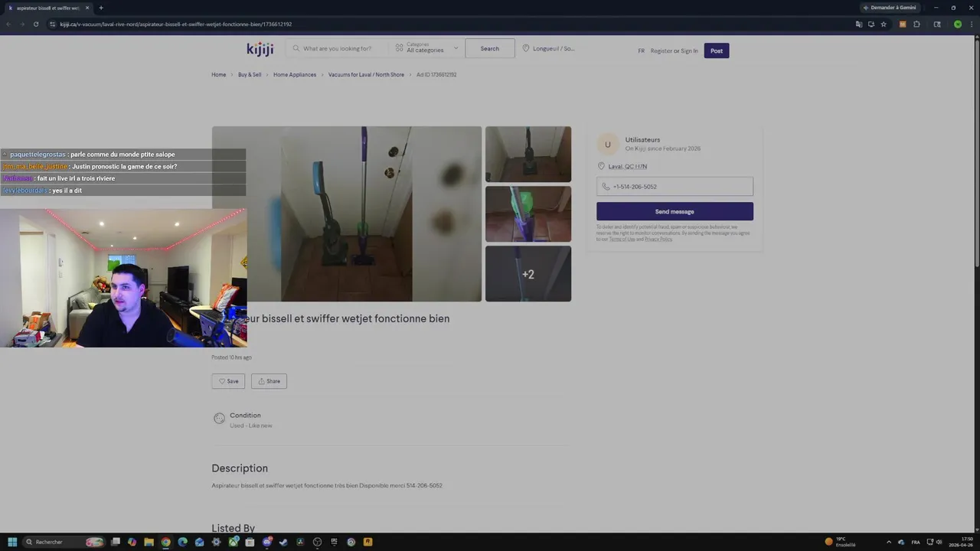
Task: Click the Utilisateurs seller name
Action: 642,140
